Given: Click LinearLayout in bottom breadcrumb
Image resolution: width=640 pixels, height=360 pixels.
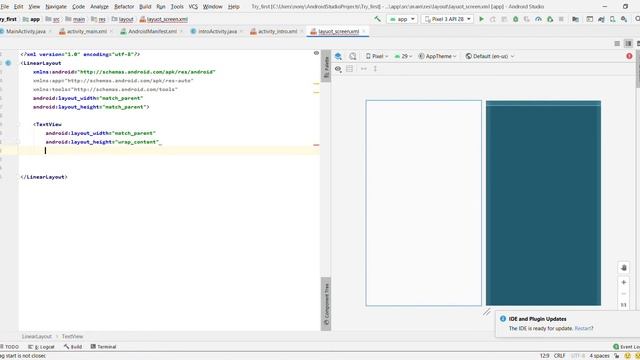Looking at the screenshot, I should (x=37, y=336).
